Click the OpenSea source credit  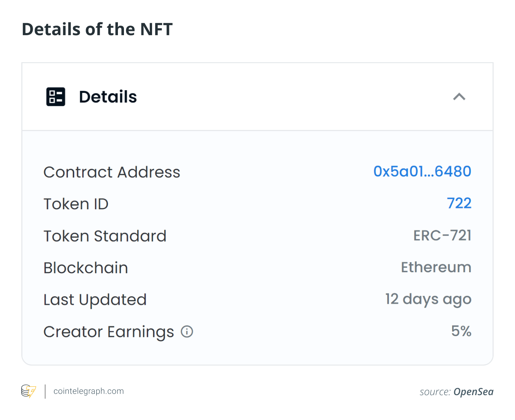click(473, 392)
